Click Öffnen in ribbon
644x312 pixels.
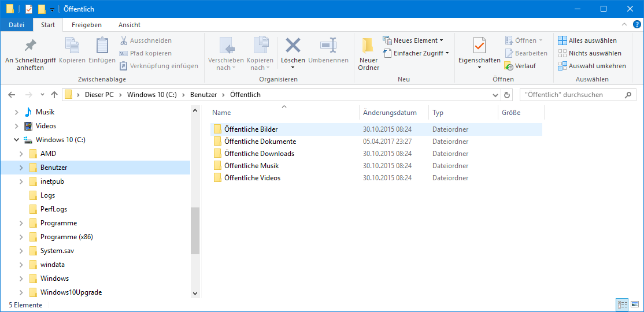(523, 40)
